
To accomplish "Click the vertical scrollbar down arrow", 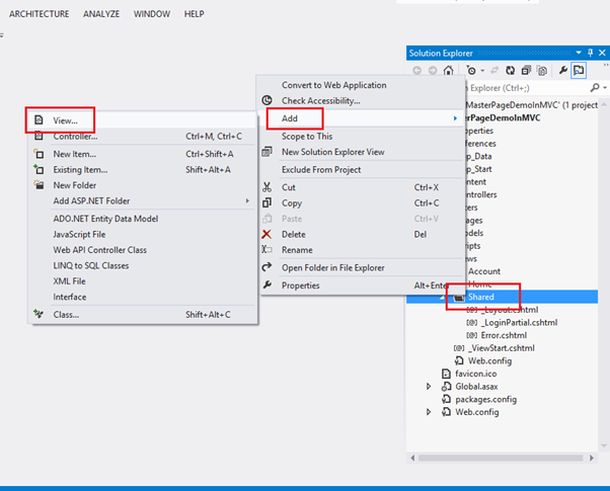I will [604, 446].
